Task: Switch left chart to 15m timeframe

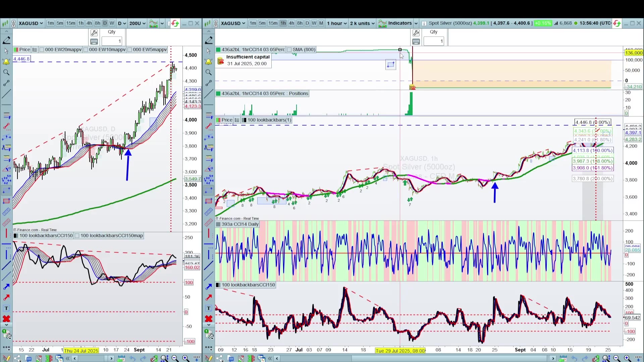Action: 70,23
